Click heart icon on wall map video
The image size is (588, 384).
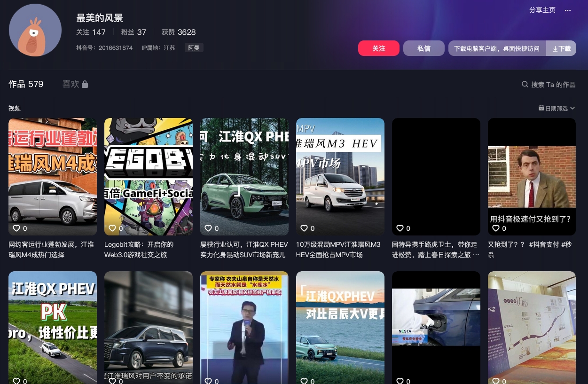pyautogui.click(x=496, y=381)
